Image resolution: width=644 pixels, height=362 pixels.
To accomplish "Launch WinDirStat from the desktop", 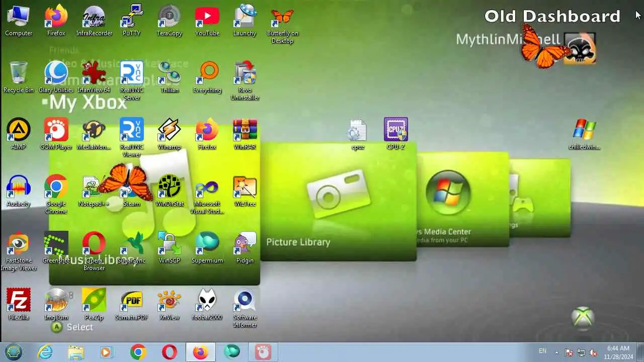I will tap(170, 191).
